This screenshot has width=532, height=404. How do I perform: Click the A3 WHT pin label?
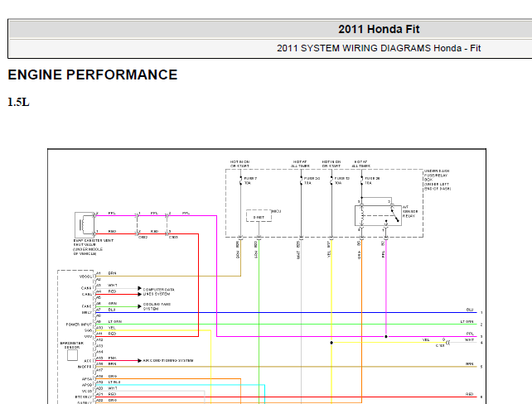107,286
